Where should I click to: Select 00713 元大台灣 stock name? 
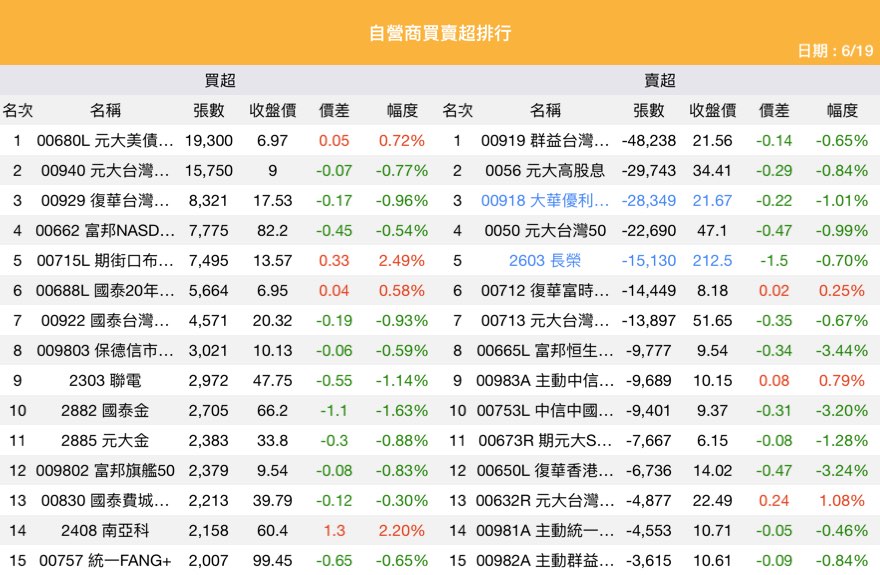tap(545, 320)
